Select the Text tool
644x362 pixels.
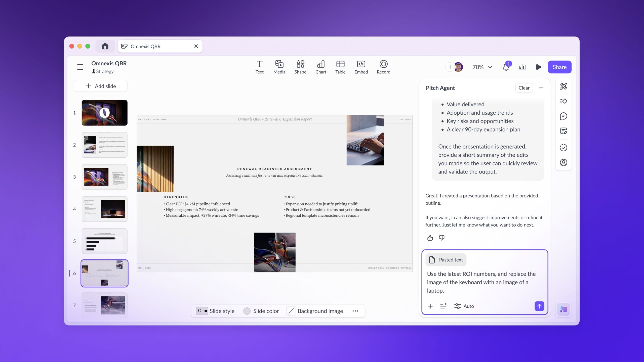click(x=259, y=67)
